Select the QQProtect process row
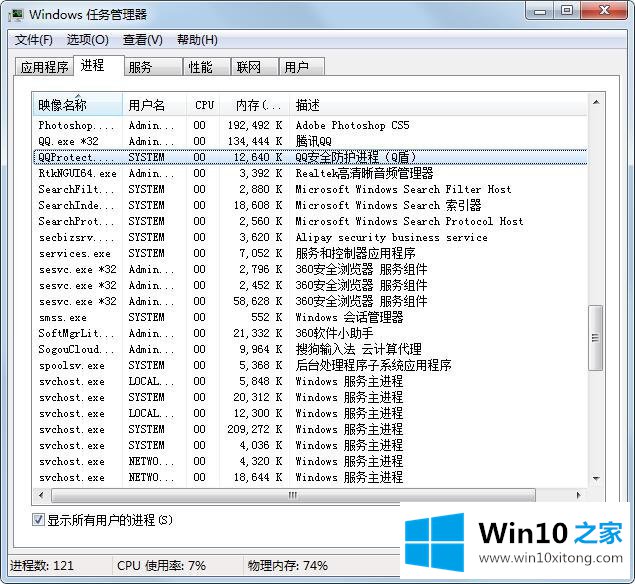This screenshot has width=635, height=584. pyautogui.click(x=310, y=157)
